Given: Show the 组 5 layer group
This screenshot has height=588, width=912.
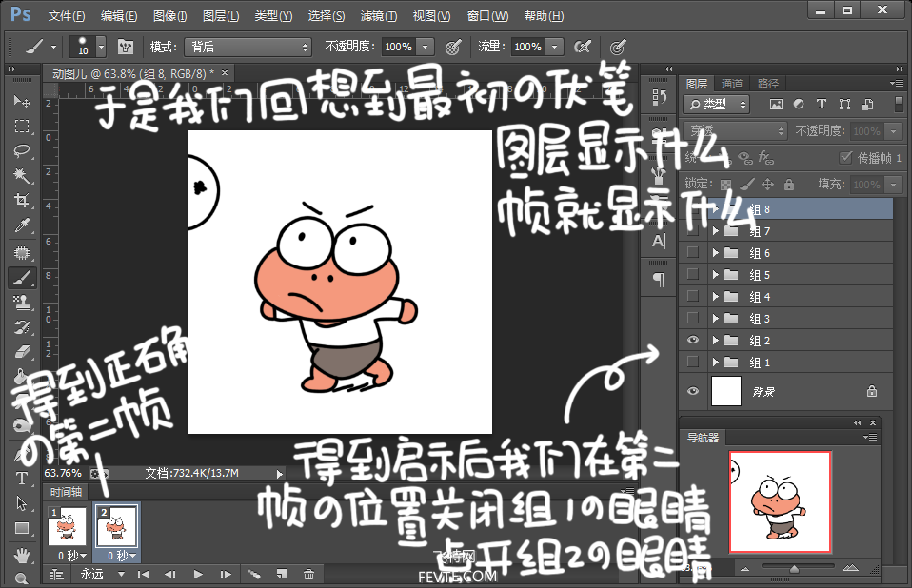Looking at the screenshot, I should point(693,274).
